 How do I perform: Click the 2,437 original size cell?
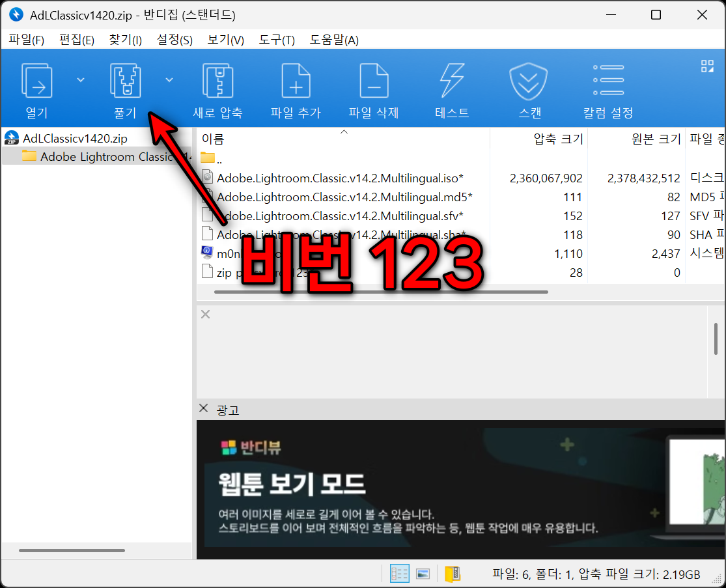click(666, 254)
